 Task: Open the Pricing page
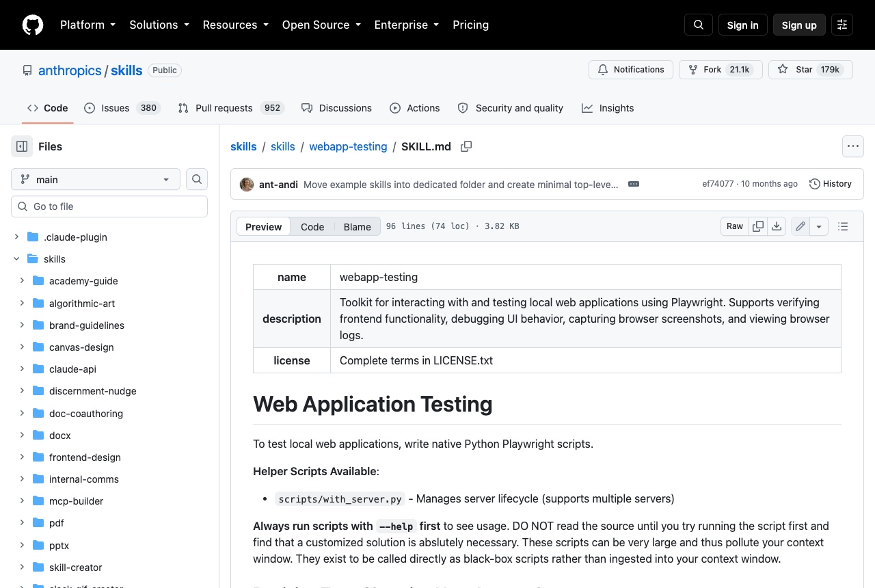point(470,25)
